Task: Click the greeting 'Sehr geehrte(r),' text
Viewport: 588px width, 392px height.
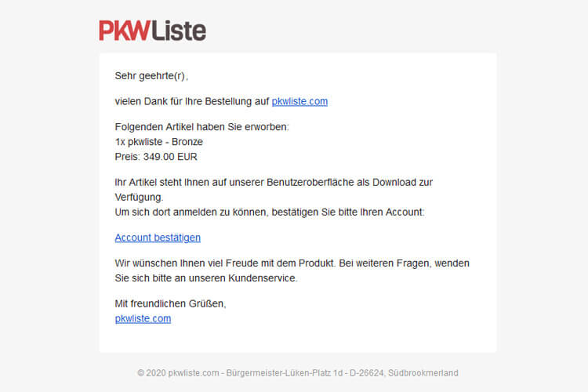Action: [x=151, y=76]
